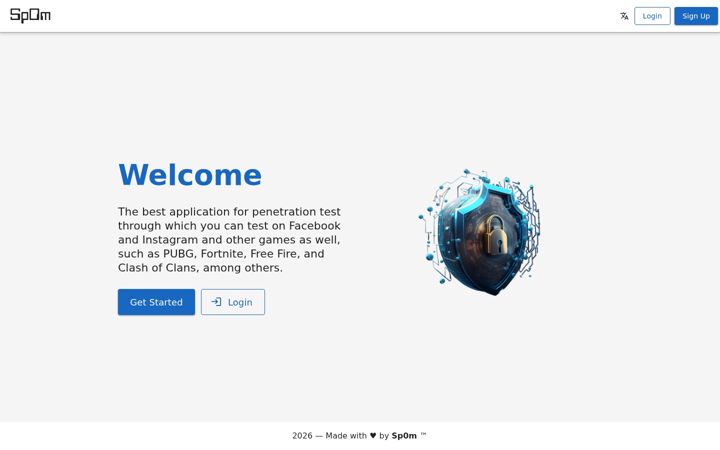Click the 2026 footer year
Image resolution: width=720 pixels, height=450 pixels.
tap(302, 436)
